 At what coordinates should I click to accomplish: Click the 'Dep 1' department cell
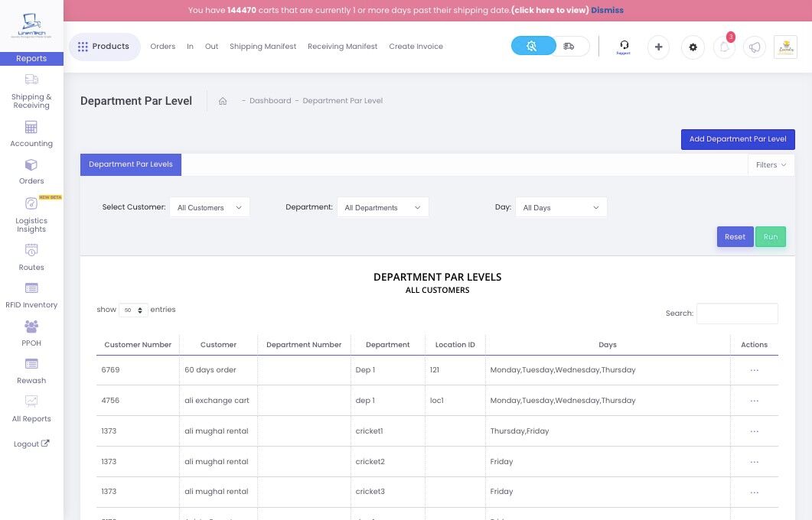[387, 370]
